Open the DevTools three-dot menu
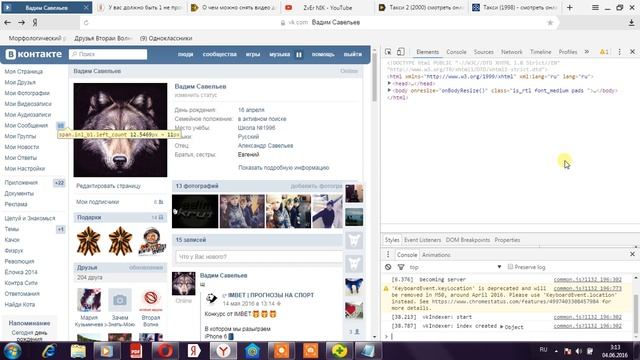This screenshot has width=640, height=360. point(619,52)
